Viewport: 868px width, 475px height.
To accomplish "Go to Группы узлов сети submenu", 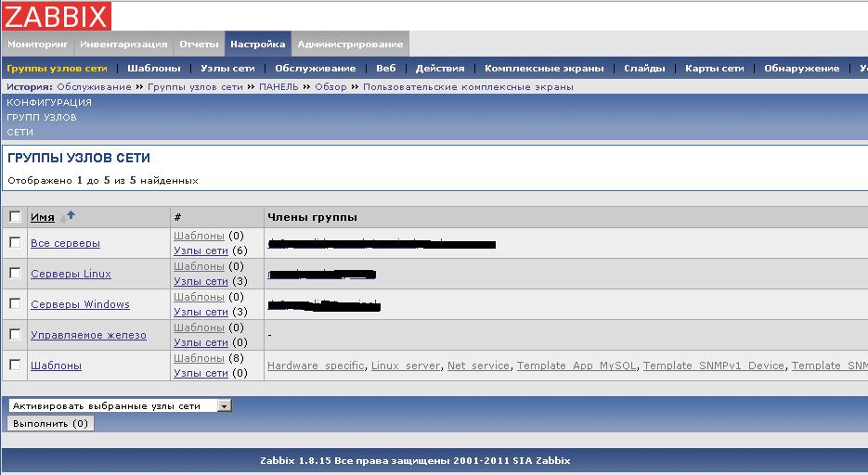I will point(57,69).
